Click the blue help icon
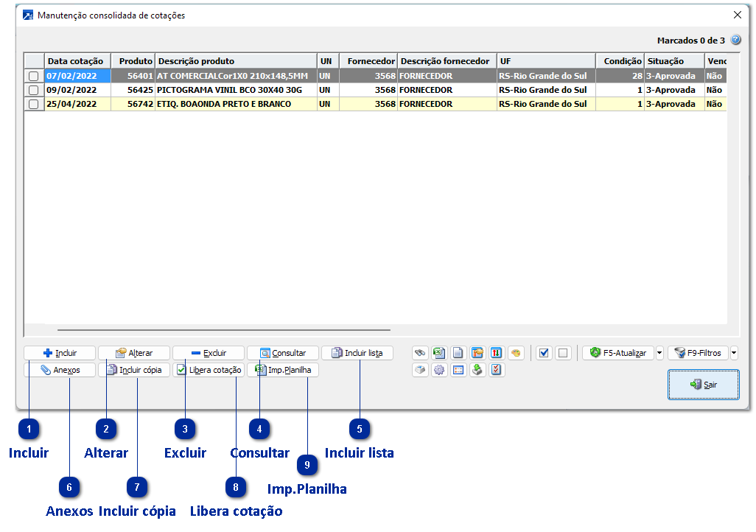The height and width of the screenshot is (532, 756). tap(735, 41)
